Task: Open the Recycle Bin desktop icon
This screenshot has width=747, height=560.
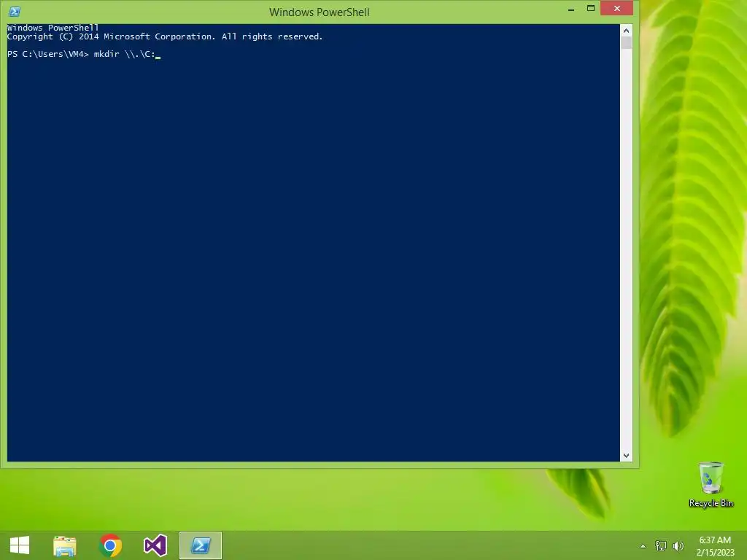Action: [x=711, y=485]
